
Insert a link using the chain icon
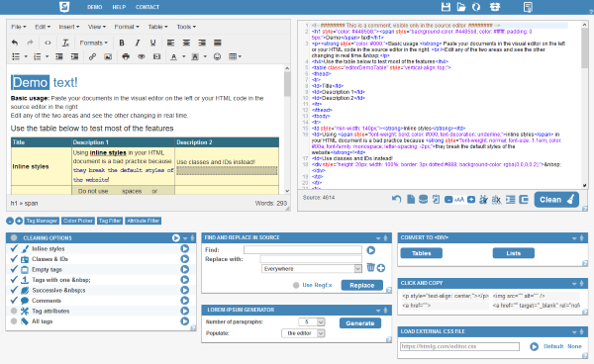point(92,56)
